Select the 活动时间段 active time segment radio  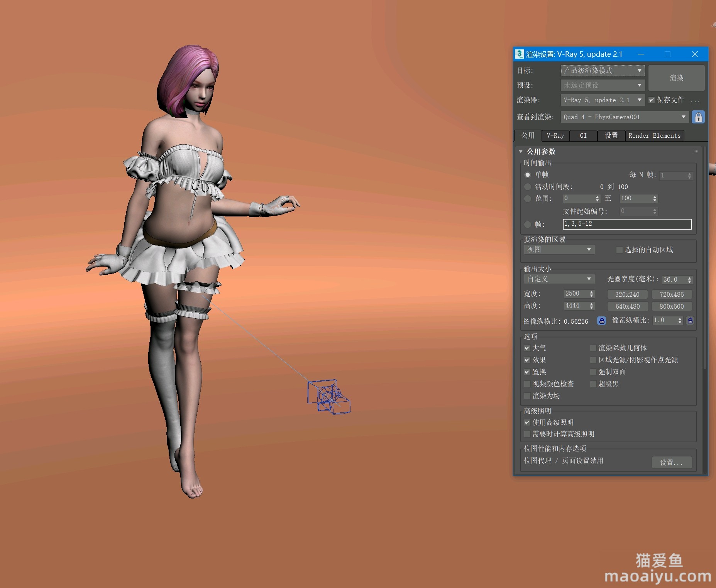pyautogui.click(x=528, y=187)
